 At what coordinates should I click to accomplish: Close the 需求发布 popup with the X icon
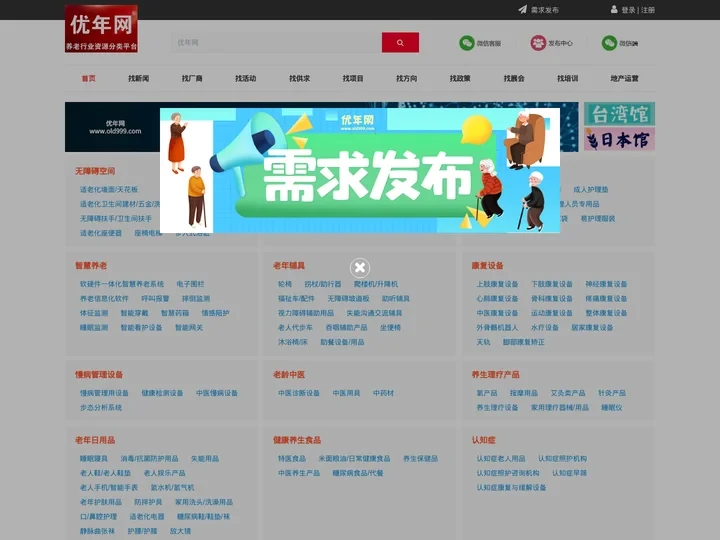(360, 267)
